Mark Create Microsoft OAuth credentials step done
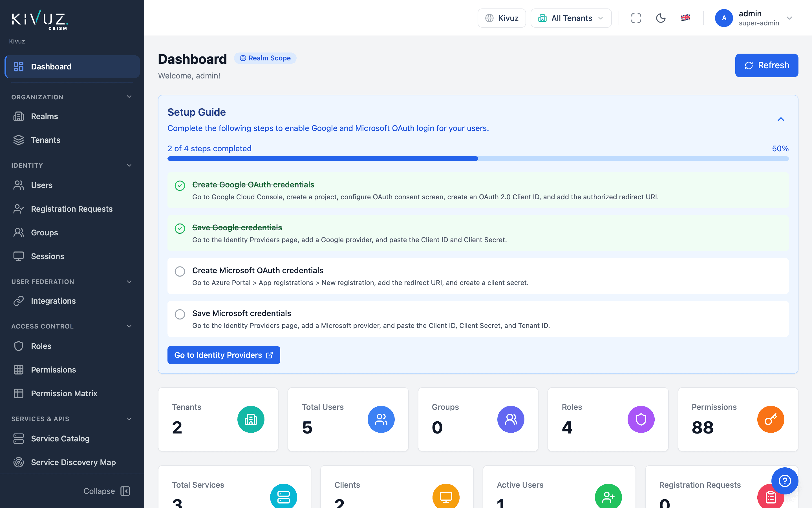 [180, 271]
